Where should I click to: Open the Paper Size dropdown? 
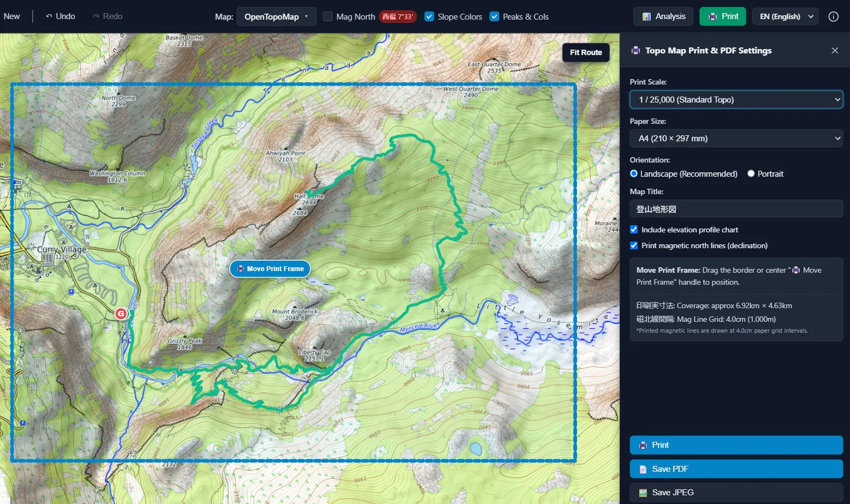coord(736,139)
